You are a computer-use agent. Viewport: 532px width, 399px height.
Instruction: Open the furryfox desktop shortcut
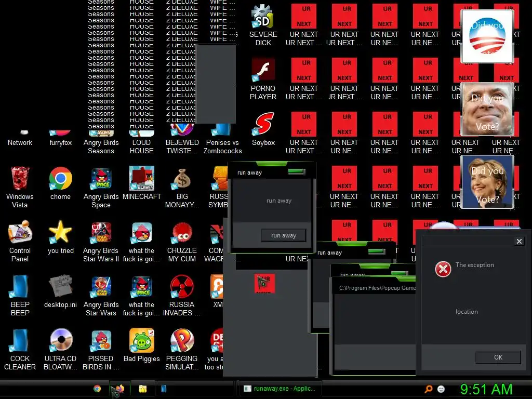[x=60, y=138]
